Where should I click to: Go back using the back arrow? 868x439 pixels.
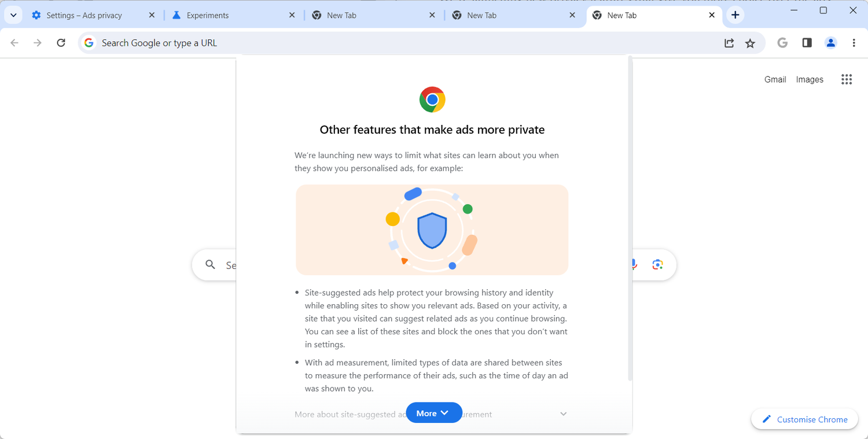click(x=14, y=43)
